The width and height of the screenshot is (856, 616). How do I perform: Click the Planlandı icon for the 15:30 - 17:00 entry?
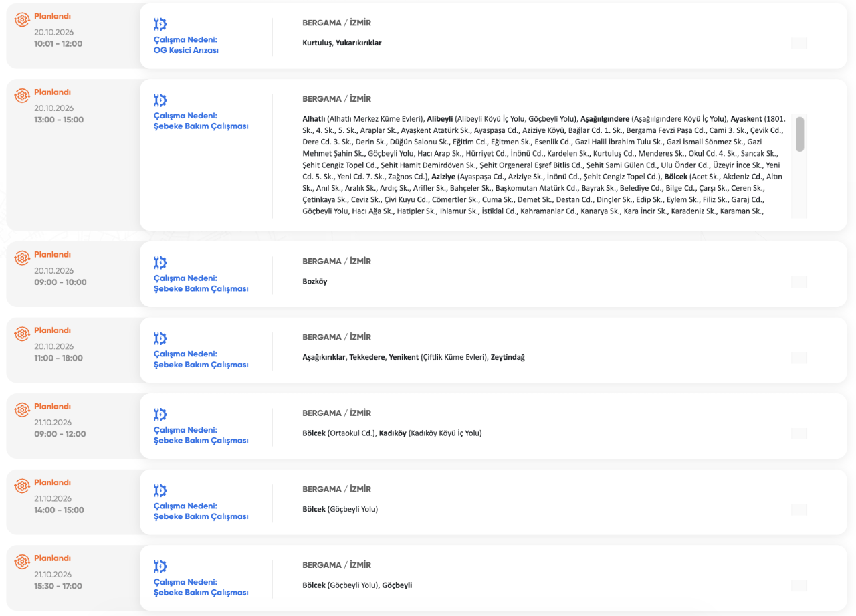[22, 562]
